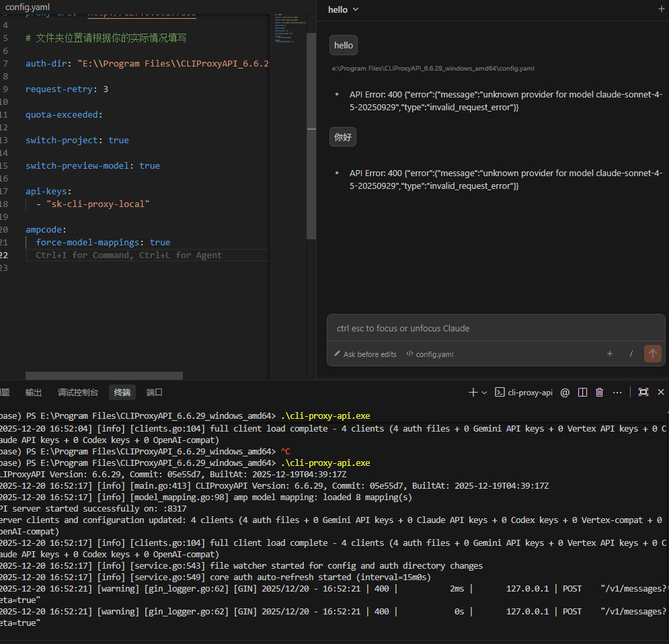Toggle the Ask before edits mode
The width and height of the screenshot is (669, 644).
click(x=365, y=354)
